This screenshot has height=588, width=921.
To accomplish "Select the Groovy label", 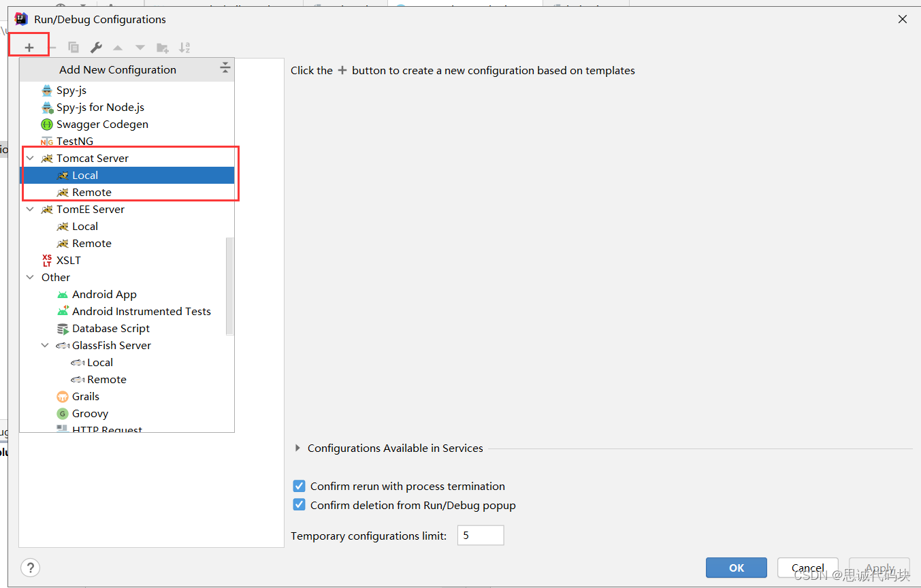I will point(90,414).
